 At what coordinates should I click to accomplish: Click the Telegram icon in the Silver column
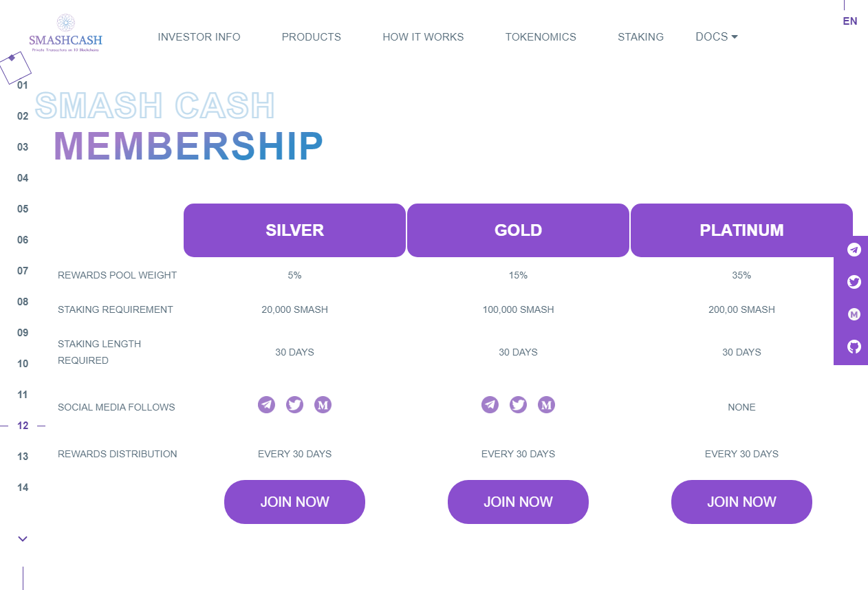tap(266, 405)
